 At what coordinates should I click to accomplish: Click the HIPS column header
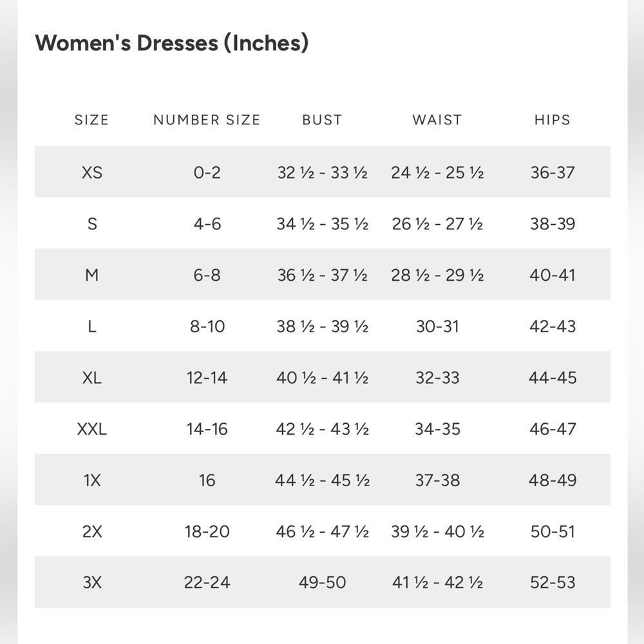click(x=553, y=120)
